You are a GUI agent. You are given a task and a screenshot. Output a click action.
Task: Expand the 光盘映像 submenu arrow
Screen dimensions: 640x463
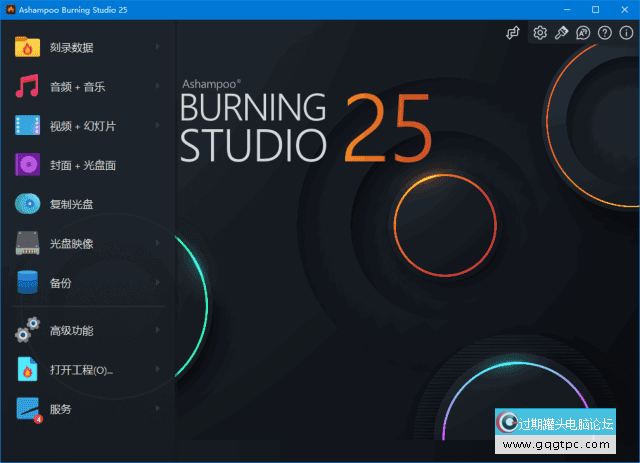(x=158, y=243)
